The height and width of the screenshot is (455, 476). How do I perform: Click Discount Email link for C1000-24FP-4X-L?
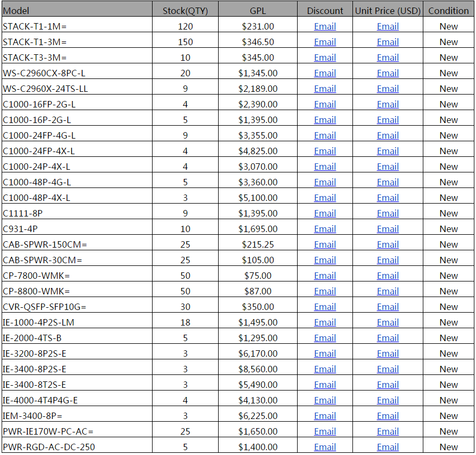(325, 151)
